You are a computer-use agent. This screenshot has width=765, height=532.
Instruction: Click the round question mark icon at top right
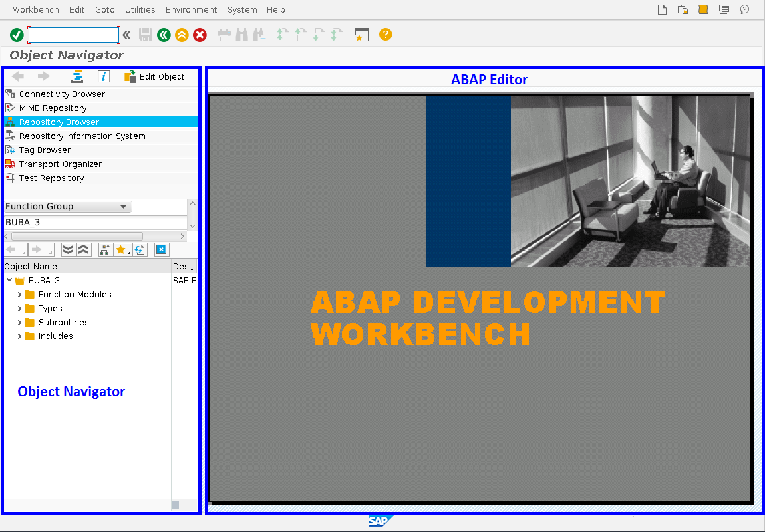[744, 9]
